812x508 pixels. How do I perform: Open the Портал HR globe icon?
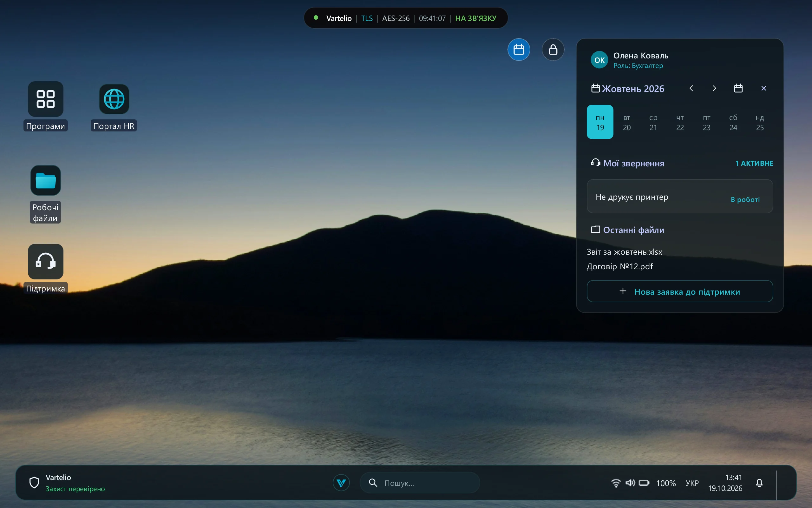[114, 99]
